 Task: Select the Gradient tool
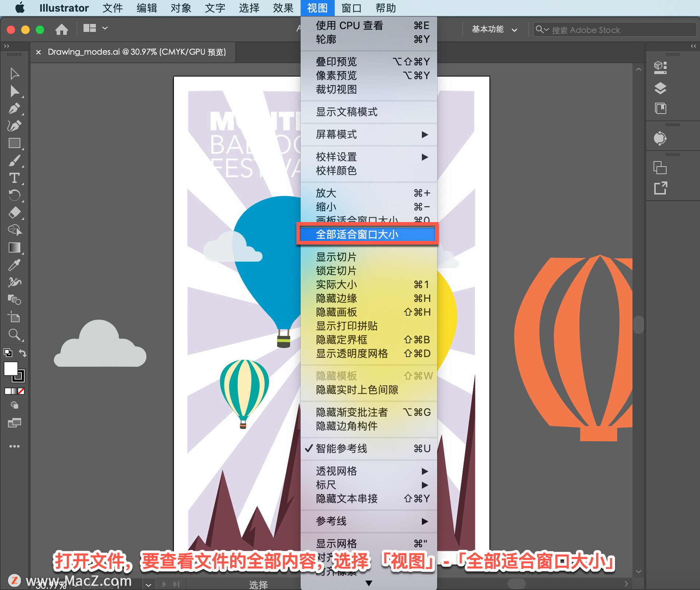(x=14, y=247)
